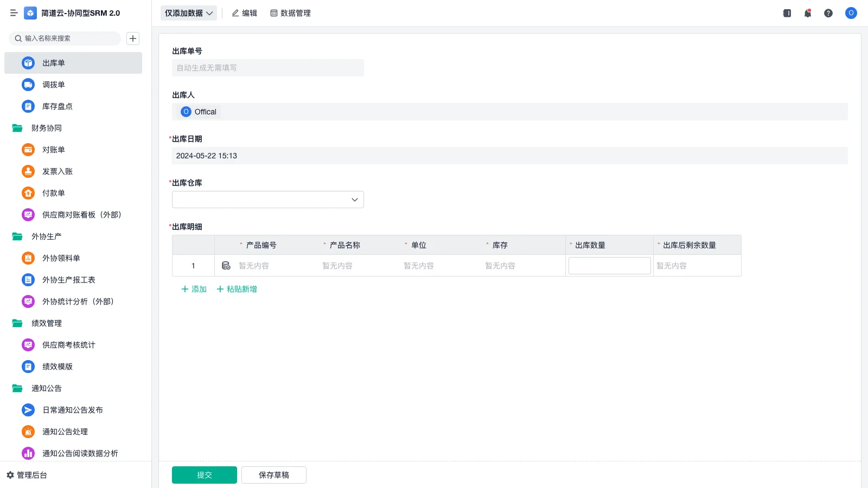Click the 外协领料单 icon
This screenshot has height=488, width=868.
28,258
